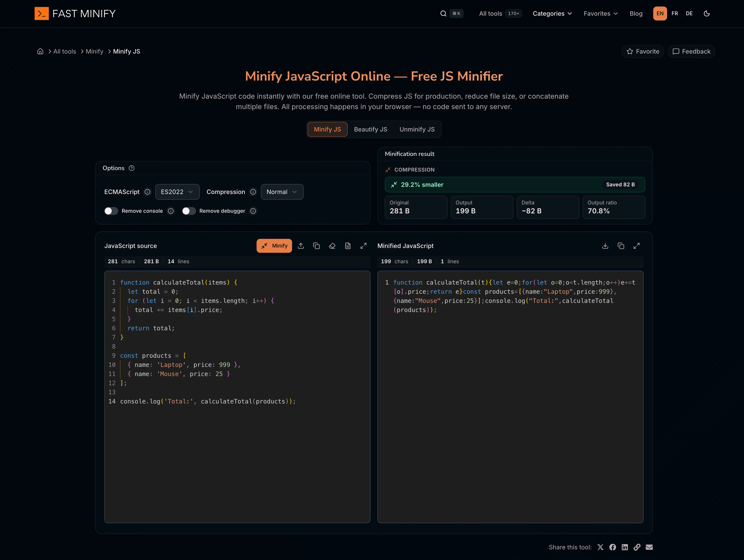Expand the Categories menu
This screenshot has height=560, width=744.
(x=552, y=13)
